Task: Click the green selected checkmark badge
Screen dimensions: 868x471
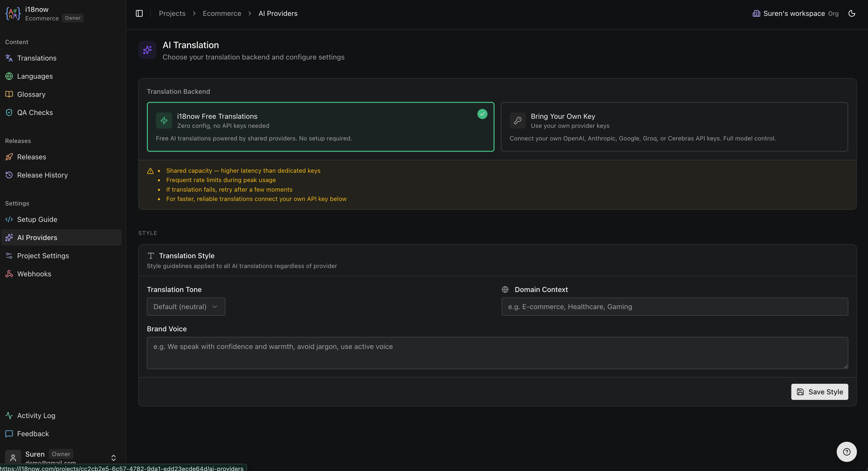Action: coord(482,114)
